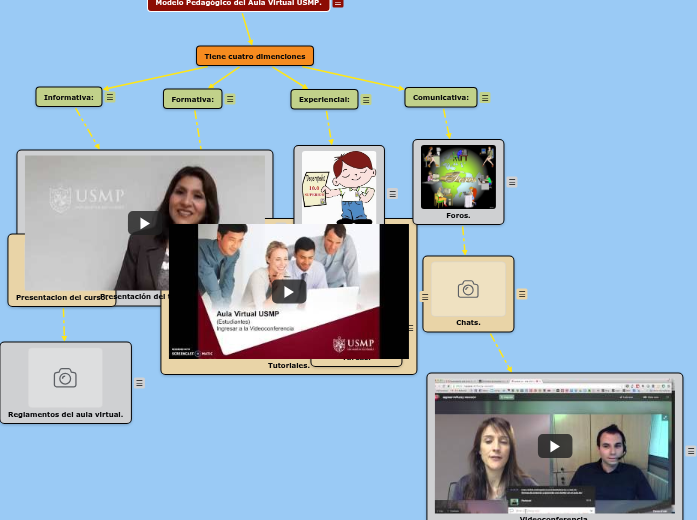The image size is (697, 520).
Task: Play the Videoconferencia video with two presenters
Action: [555, 446]
